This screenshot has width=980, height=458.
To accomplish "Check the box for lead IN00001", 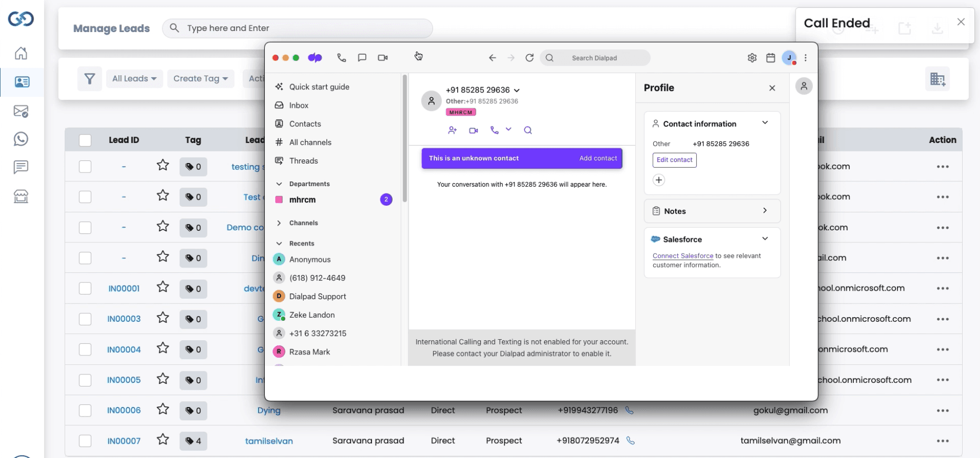I will tap(85, 289).
